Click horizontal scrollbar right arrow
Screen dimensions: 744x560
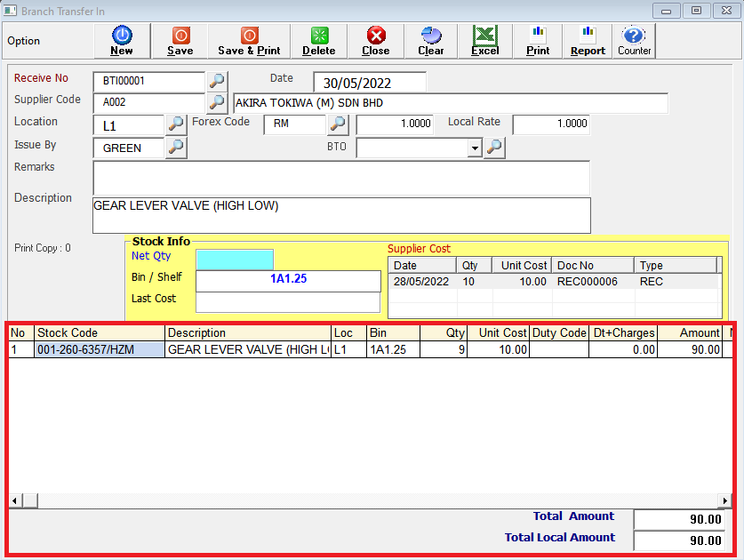coord(724,500)
